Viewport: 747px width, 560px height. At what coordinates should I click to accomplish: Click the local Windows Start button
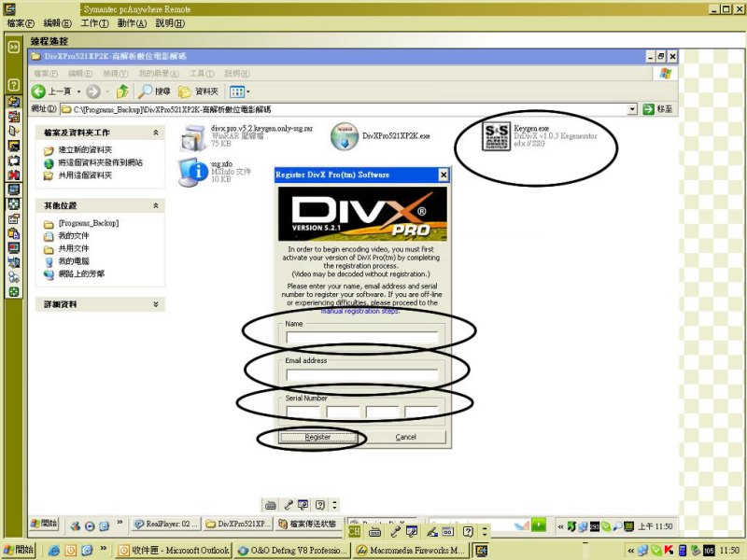pos(19,550)
